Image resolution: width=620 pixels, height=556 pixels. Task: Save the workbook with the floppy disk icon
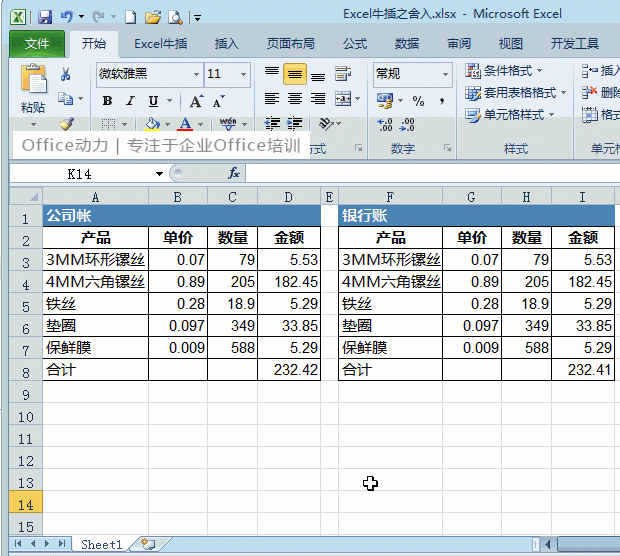pos(45,17)
